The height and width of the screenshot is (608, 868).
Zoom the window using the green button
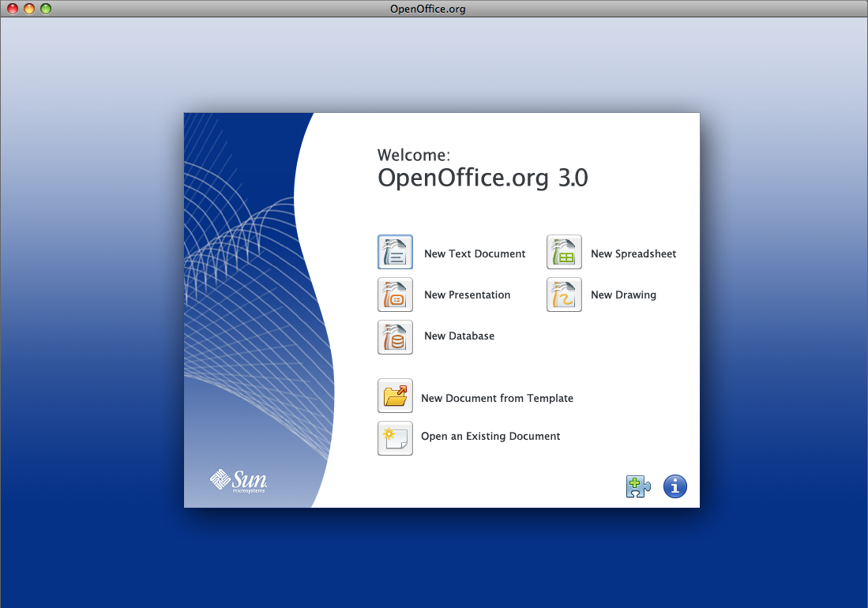46,9
